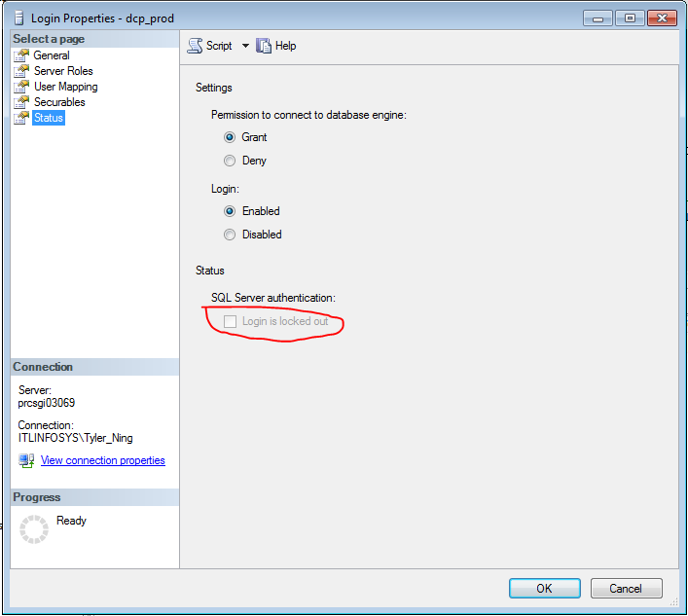Click the Ready progress spinner

34,529
